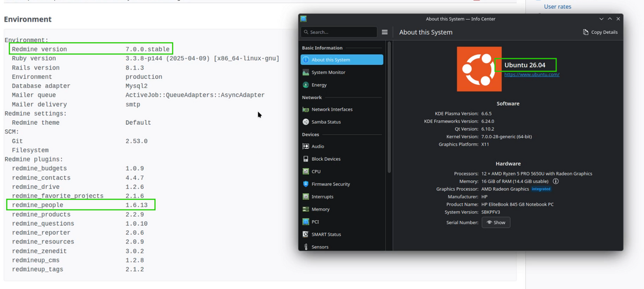This screenshot has height=289, width=644.
Task: Open Network Interfaces page
Action: [342, 109]
